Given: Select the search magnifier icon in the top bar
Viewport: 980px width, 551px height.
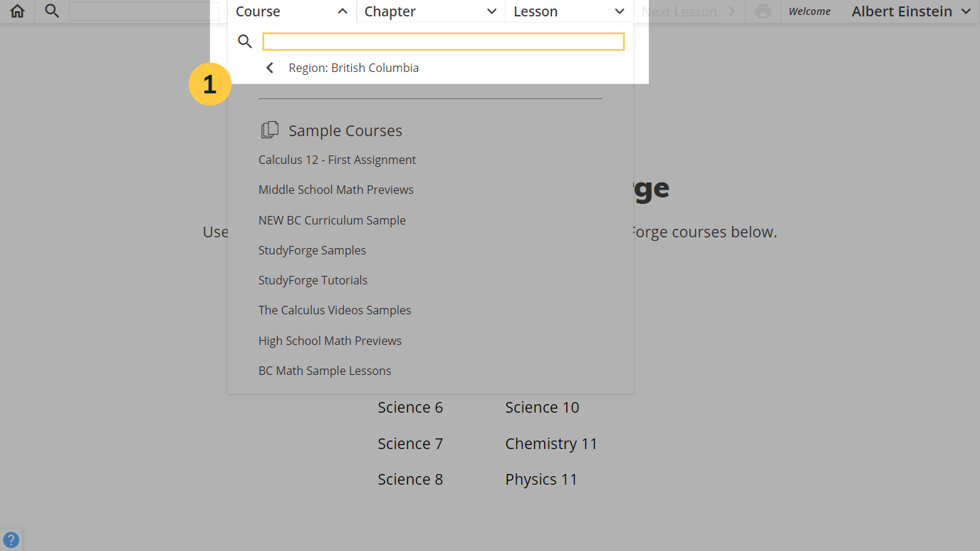Looking at the screenshot, I should [50, 11].
